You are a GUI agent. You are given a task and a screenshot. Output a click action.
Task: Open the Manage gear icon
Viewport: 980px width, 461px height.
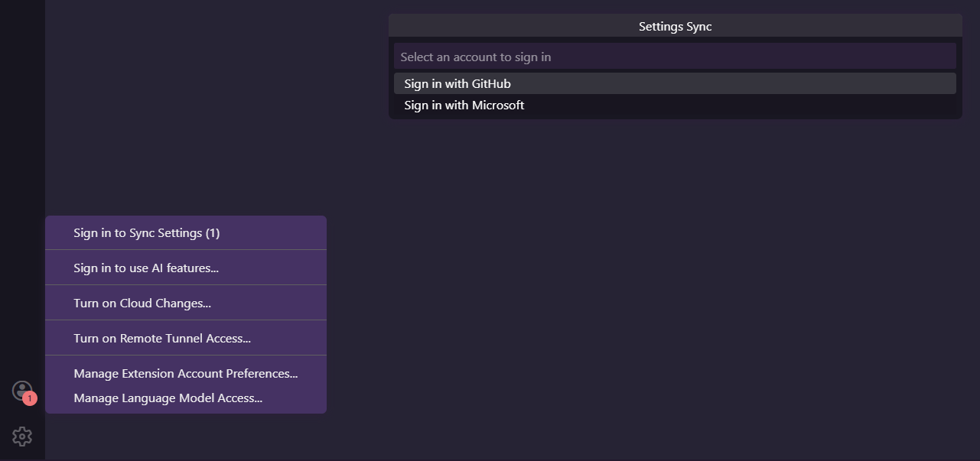coord(22,437)
